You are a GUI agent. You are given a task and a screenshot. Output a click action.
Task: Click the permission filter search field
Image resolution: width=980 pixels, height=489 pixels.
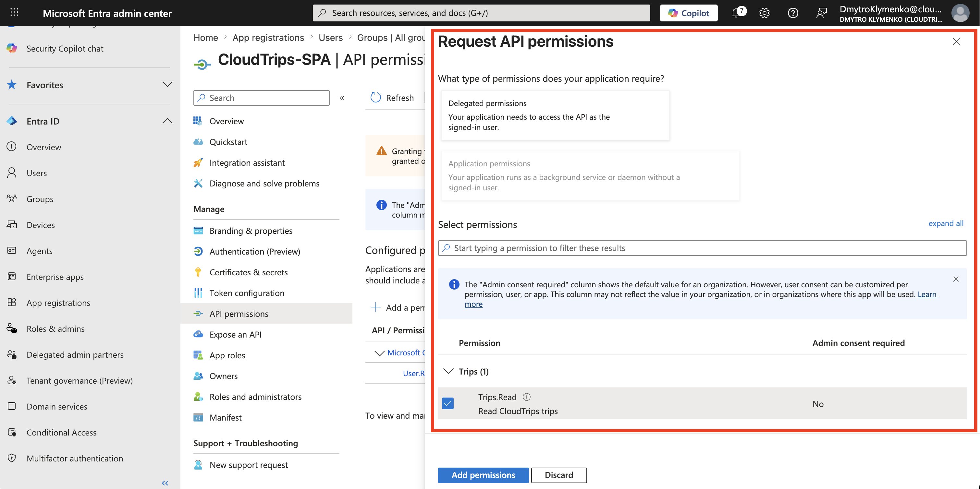[702, 248]
